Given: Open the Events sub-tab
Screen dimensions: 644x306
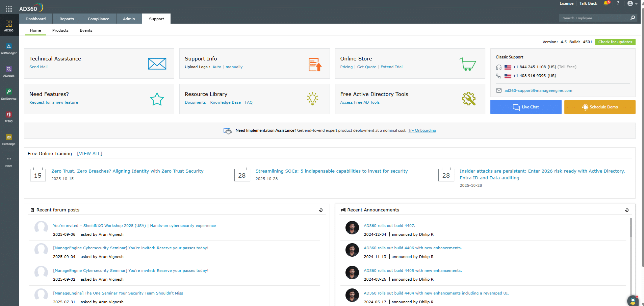Looking at the screenshot, I should click(86, 30).
